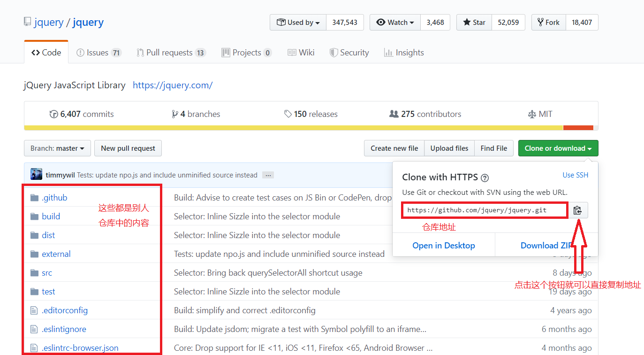Click the Upload files button

[x=449, y=148]
